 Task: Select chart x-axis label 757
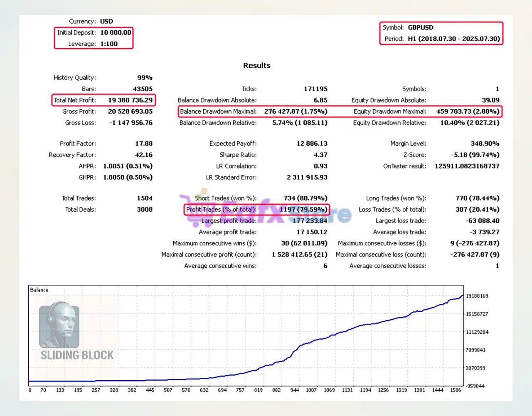[x=240, y=390]
